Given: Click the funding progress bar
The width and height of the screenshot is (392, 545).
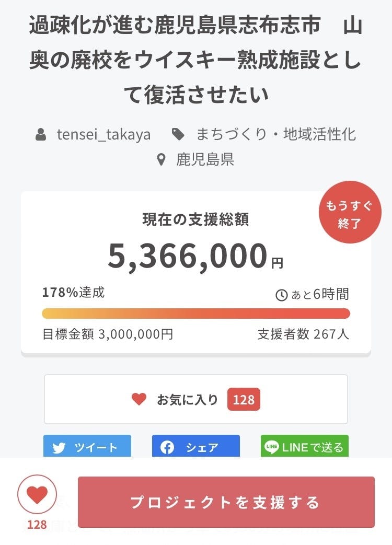Looking at the screenshot, I should click(196, 314).
